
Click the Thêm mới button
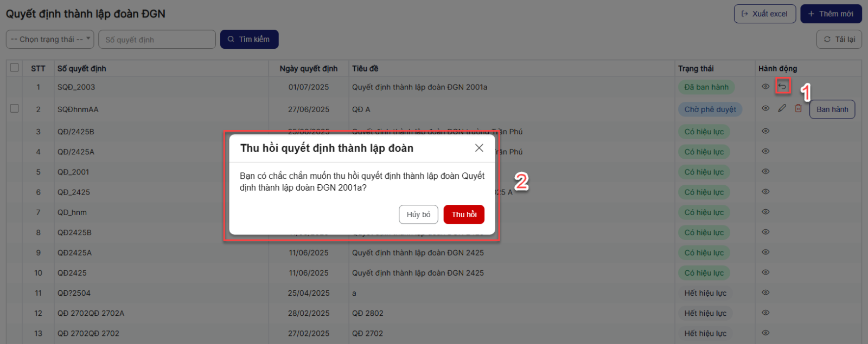(831, 14)
